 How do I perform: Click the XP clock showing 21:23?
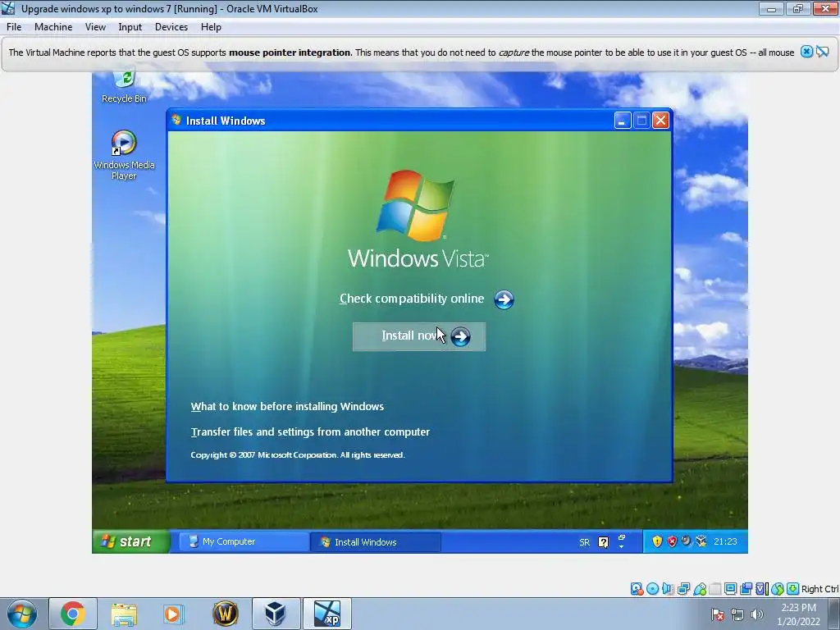click(725, 541)
